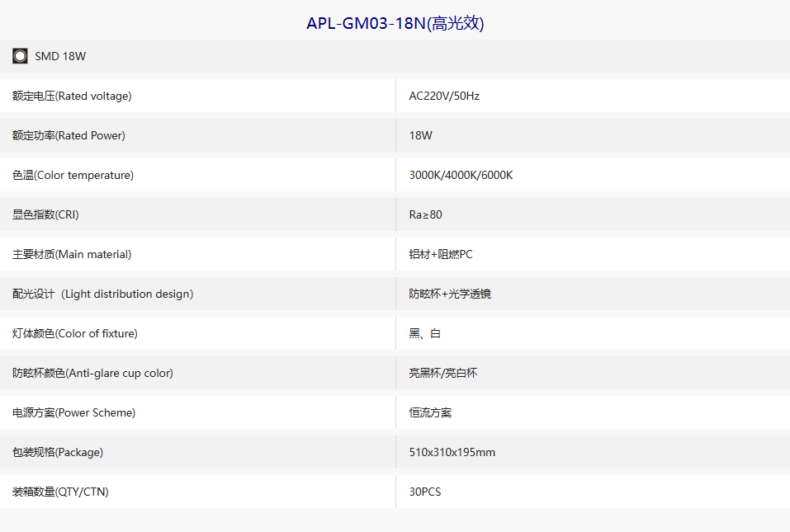Click the Light distribution design label
Viewport: 790px width, 532px height.
pyautogui.click(x=103, y=294)
